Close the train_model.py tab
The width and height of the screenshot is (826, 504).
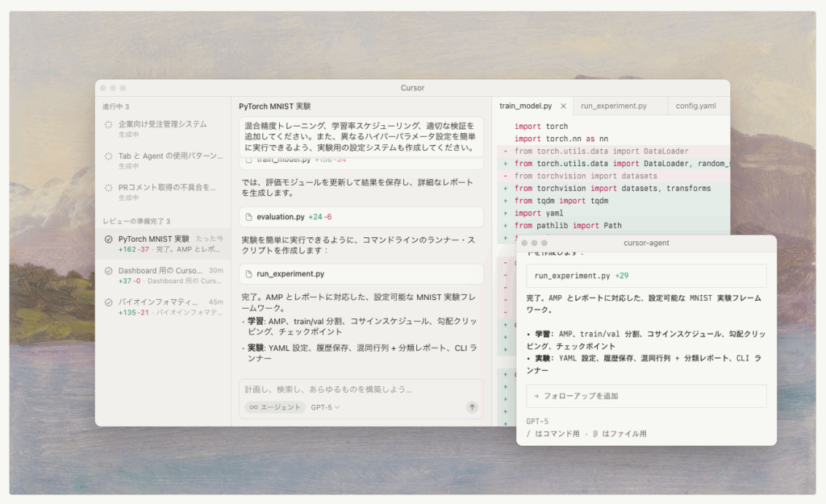(563, 106)
